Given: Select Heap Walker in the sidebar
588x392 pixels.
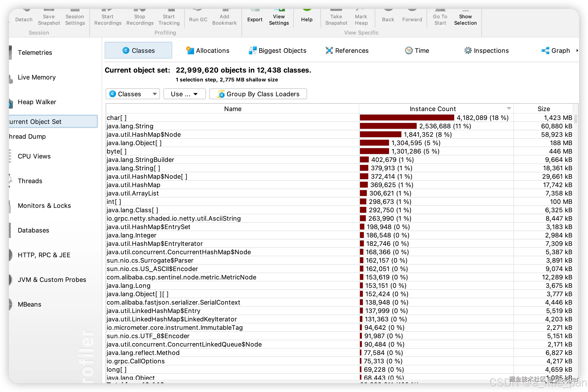Looking at the screenshot, I should tap(37, 102).
